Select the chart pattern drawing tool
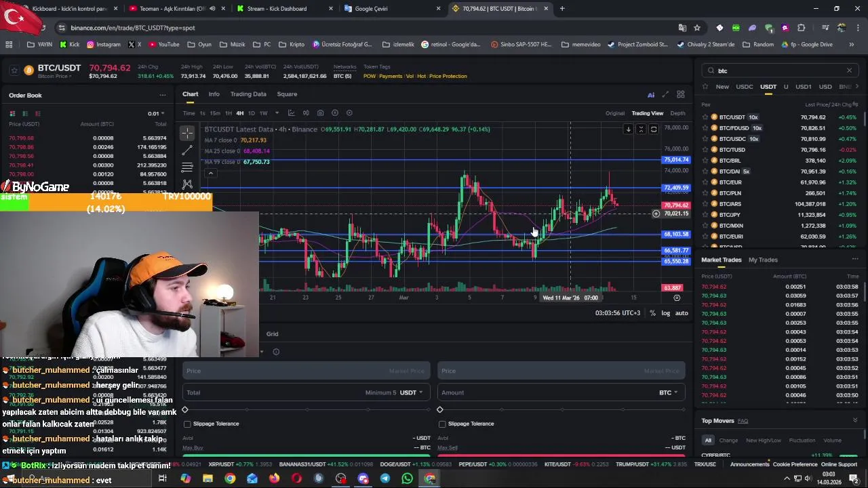Image resolution: width=868 pixels, height=488 pixels. [x=187, y=184]
